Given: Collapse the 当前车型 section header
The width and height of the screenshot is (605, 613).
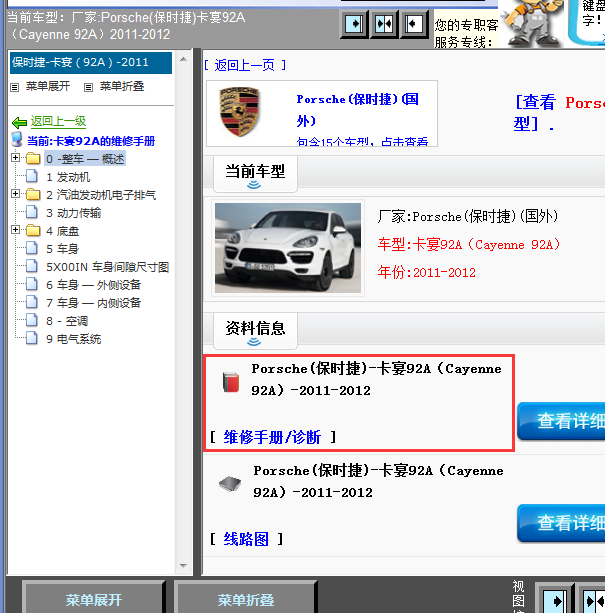Looking at the screenshot, I should tap(255, 174).
